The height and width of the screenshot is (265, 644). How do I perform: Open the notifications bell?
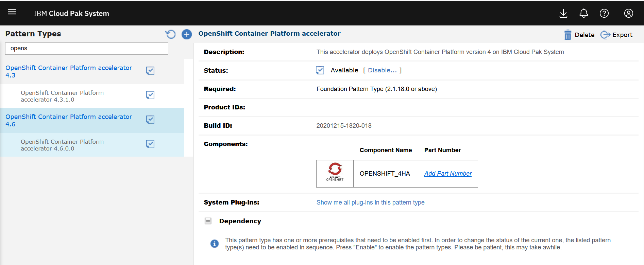tap(584, 13)
